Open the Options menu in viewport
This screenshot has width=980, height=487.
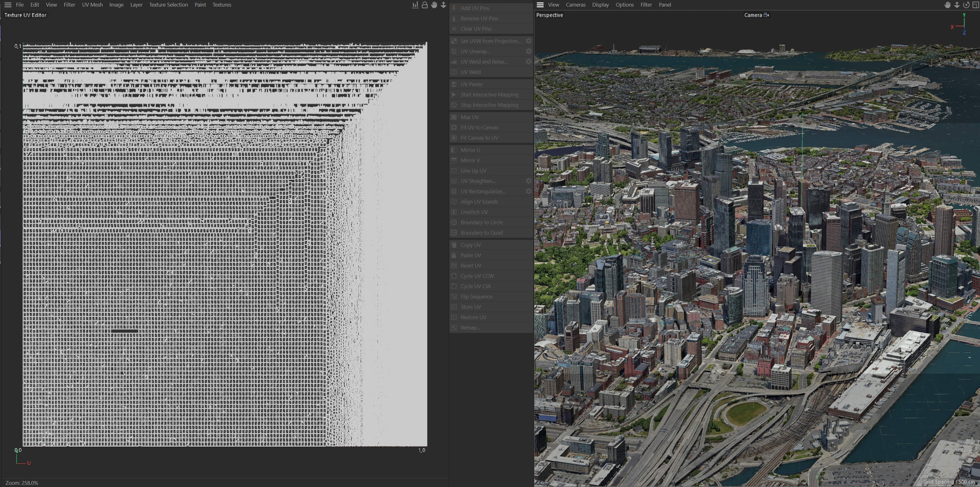click(625, 5)
